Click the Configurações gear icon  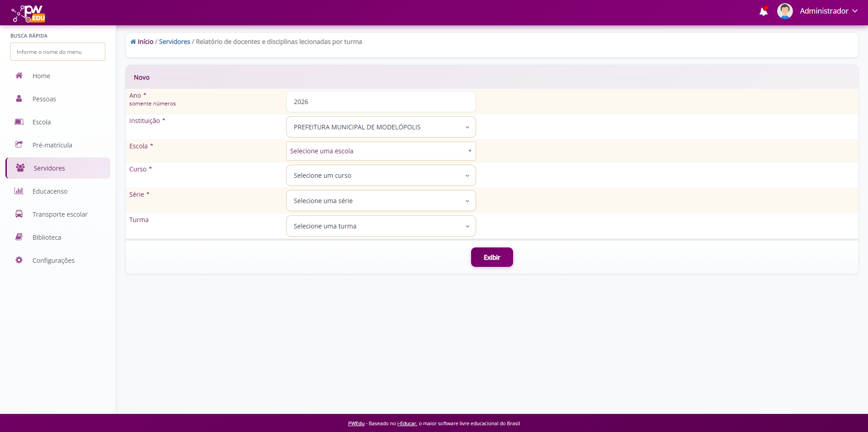click(19, 260)
